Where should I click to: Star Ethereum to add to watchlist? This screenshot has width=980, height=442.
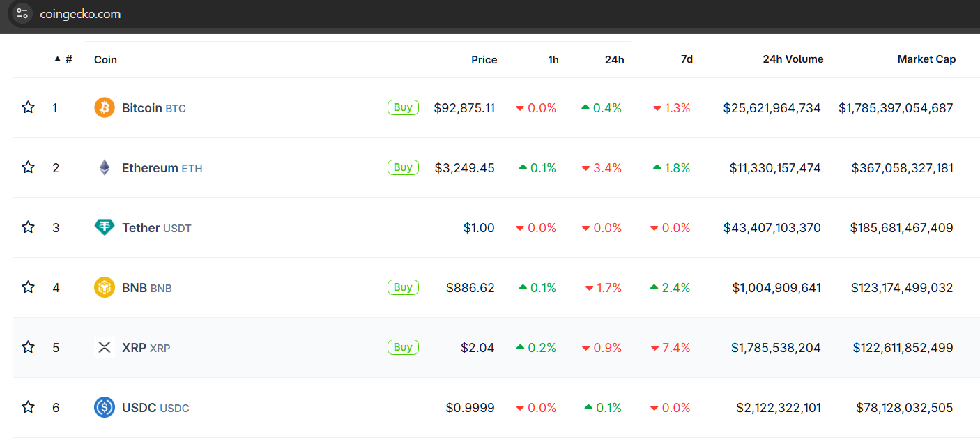pyautogui.click(x=28, y=167)
